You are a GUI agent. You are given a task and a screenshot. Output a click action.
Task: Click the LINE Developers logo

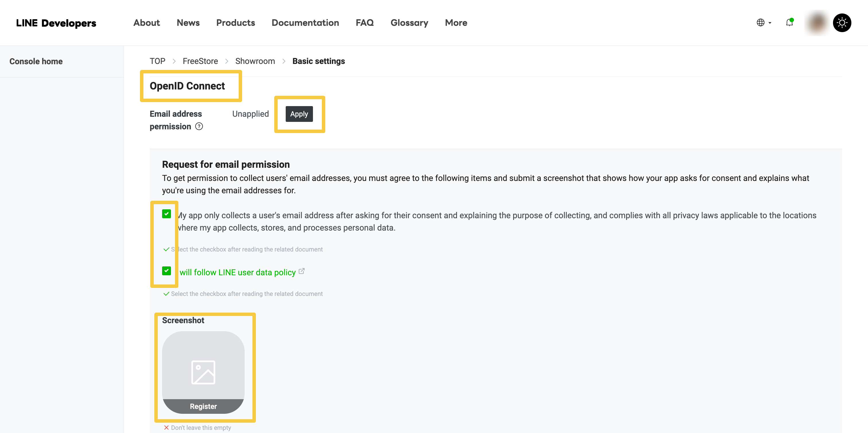(x=56, y=23)
